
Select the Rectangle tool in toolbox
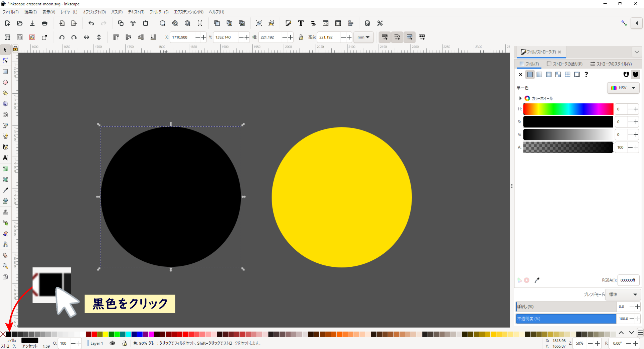(5, 72)
